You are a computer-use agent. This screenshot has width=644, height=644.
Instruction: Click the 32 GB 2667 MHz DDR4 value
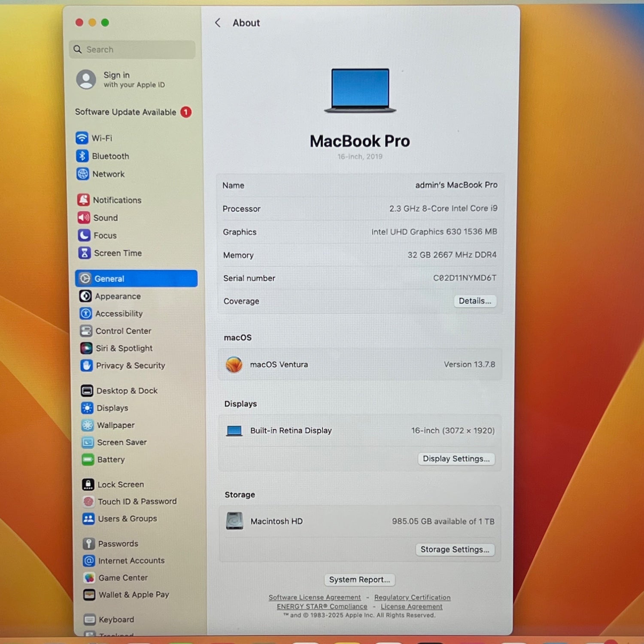tap(452, 255)
